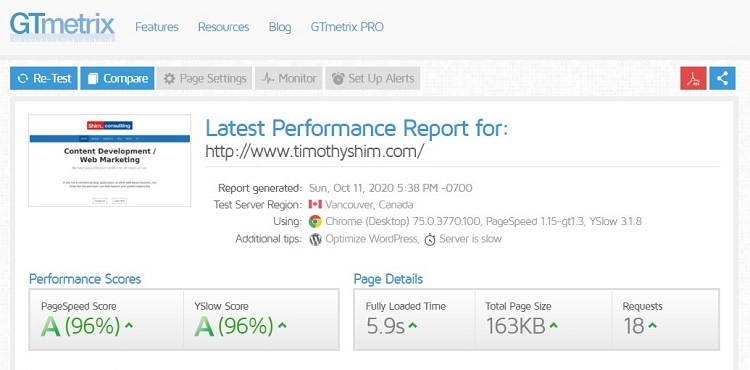The image size is (750, 370).
Task: Click the Vancouver, Canada text
Action: 369,205
